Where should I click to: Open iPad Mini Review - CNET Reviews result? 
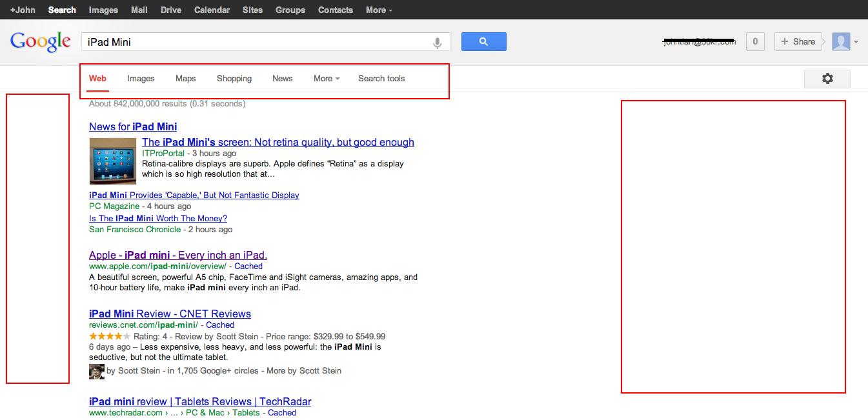[x=170, y=314]
